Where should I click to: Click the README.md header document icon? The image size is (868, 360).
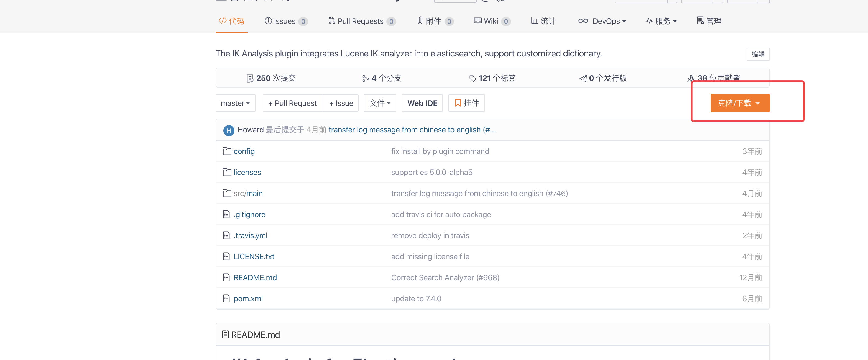(225, 335)
